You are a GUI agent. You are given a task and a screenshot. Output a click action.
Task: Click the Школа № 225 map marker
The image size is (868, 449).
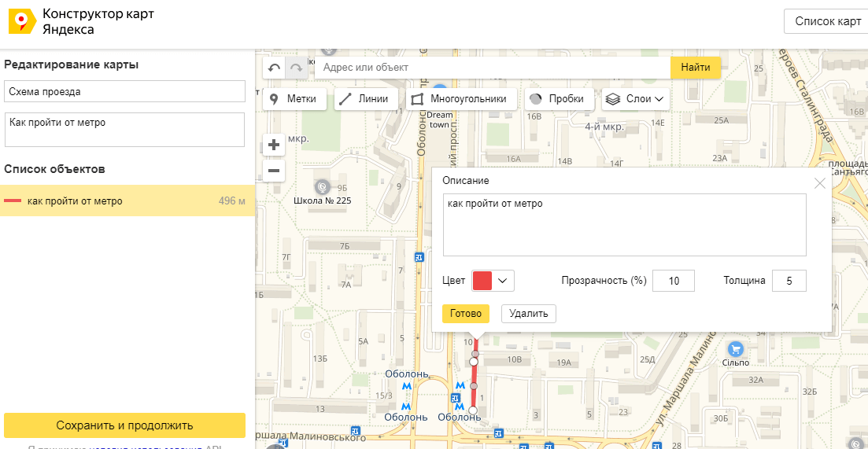[x=323, y=187]
